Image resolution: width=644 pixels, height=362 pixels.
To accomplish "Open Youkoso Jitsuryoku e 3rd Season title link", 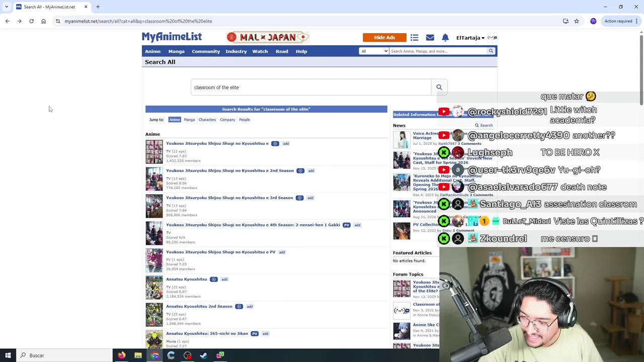I will coord(229,198).
